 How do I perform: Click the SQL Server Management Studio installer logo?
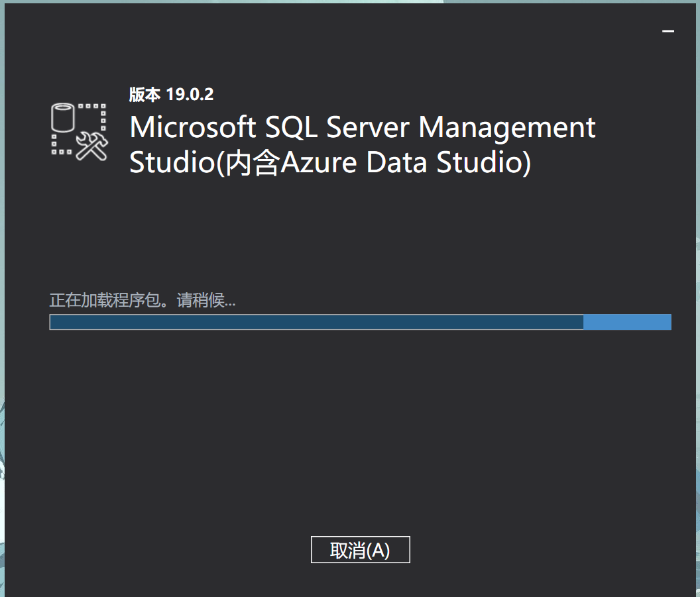79,131
